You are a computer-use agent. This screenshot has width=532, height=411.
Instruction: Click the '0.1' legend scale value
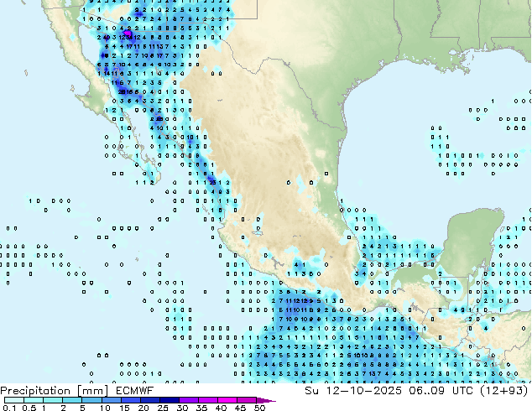(9, 408)
